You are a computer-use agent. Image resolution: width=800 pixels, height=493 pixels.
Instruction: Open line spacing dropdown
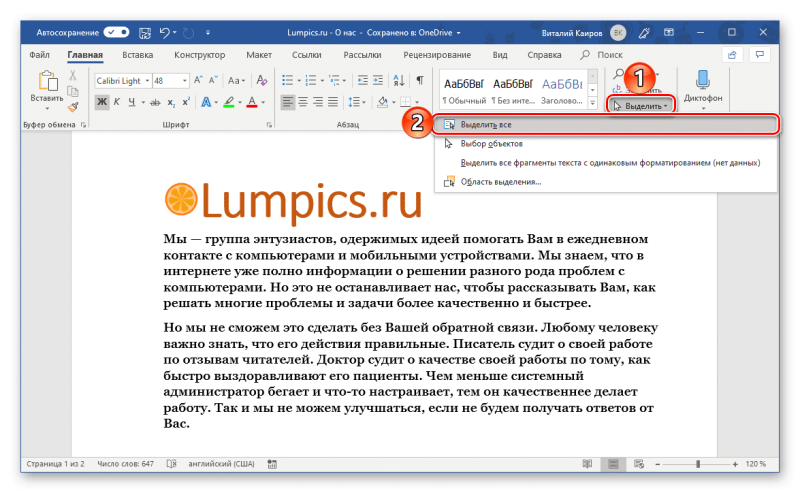coord(357,103)
